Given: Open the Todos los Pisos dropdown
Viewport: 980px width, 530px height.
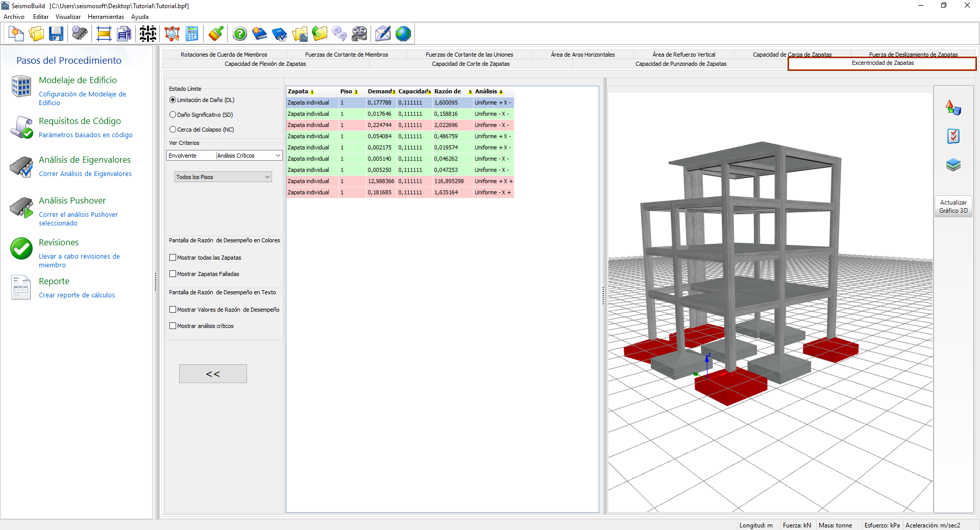Looking at the screenshot, I should [x=223, y=177].
